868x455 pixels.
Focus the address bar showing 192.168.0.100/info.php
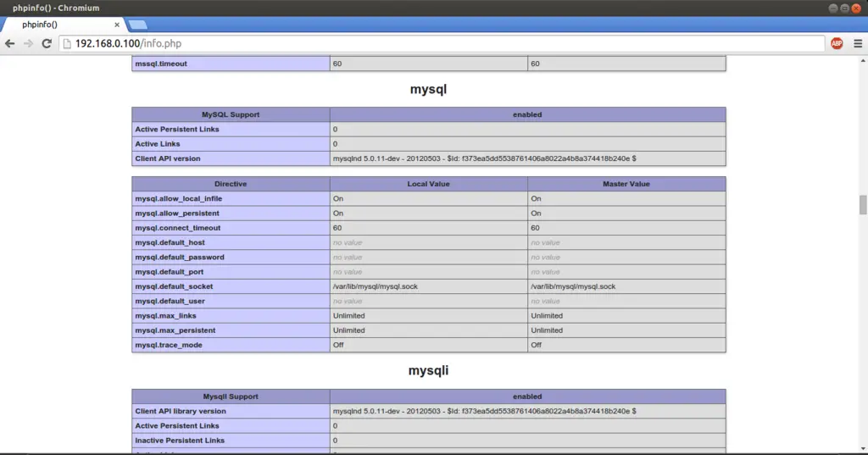442,43
